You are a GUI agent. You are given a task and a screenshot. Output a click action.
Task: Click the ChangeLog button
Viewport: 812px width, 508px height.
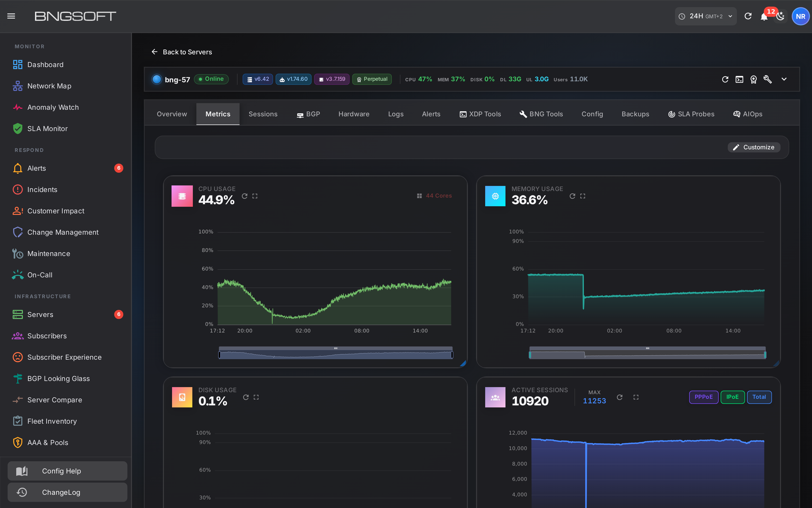[67, 492]
